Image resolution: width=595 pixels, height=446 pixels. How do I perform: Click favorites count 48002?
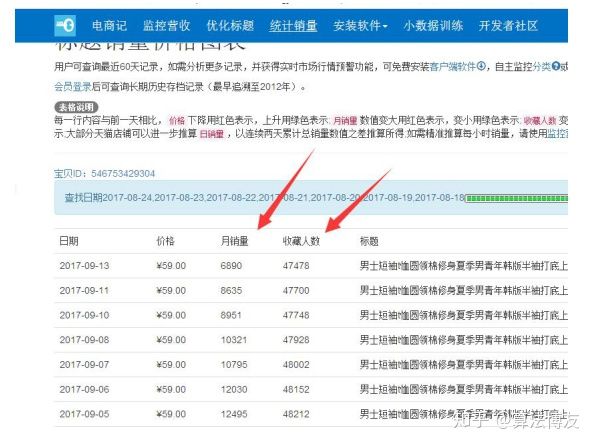[296, 365]
